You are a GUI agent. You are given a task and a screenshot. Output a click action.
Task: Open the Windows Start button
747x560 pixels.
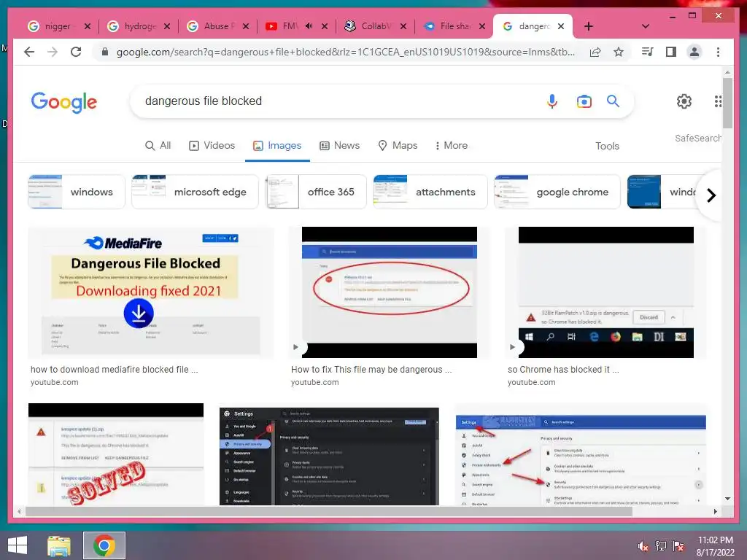pos(18,545)
